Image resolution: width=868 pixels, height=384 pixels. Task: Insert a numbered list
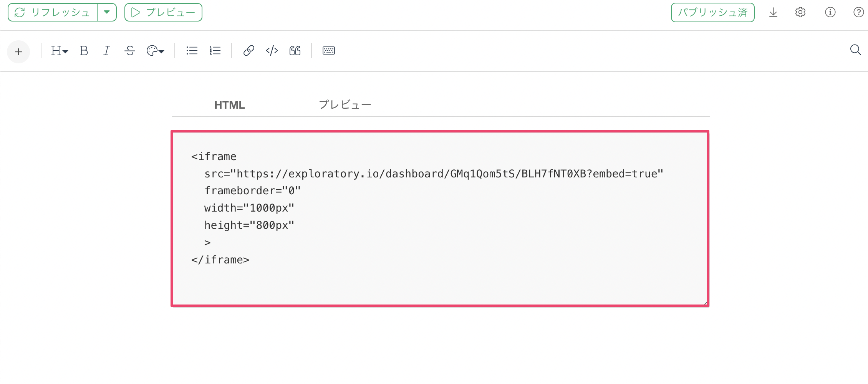[215, 51]
